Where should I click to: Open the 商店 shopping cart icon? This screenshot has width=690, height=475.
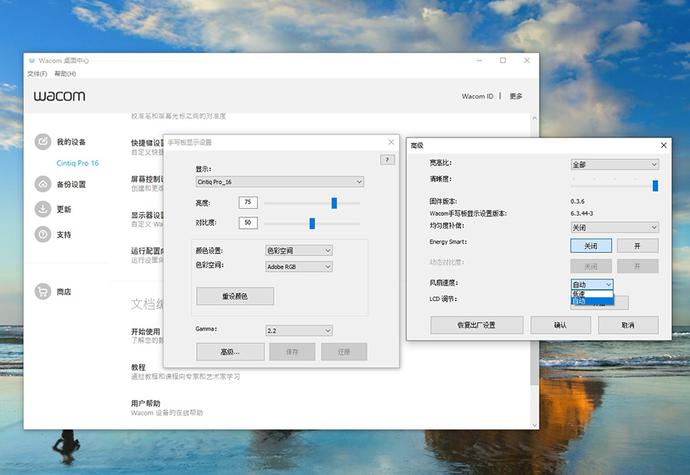coord(43,291)
